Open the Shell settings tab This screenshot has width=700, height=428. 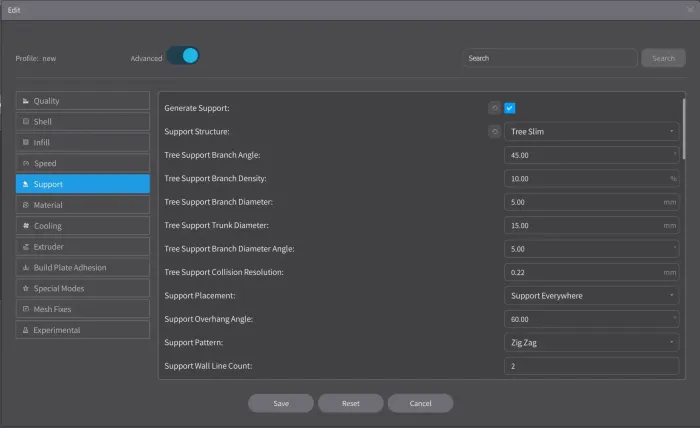83,121
